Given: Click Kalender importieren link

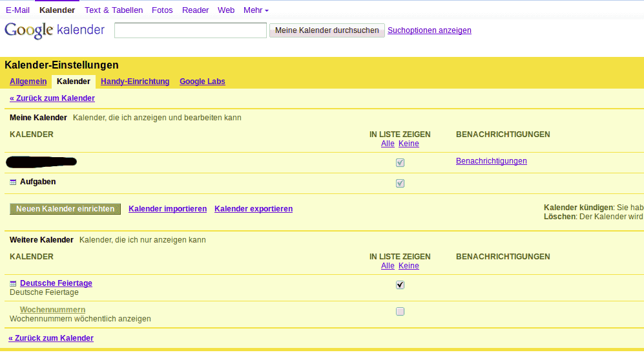Looking at the screenshot, I should coord(167,209).
